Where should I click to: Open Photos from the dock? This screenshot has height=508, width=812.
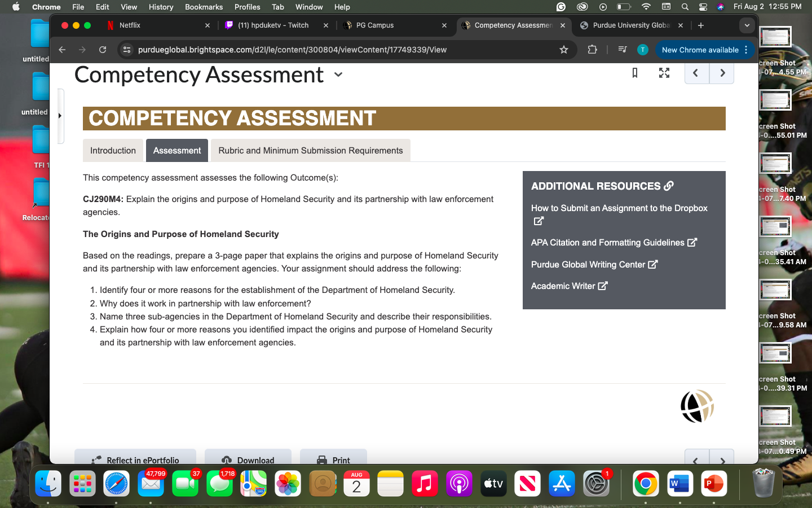(288, 484)
